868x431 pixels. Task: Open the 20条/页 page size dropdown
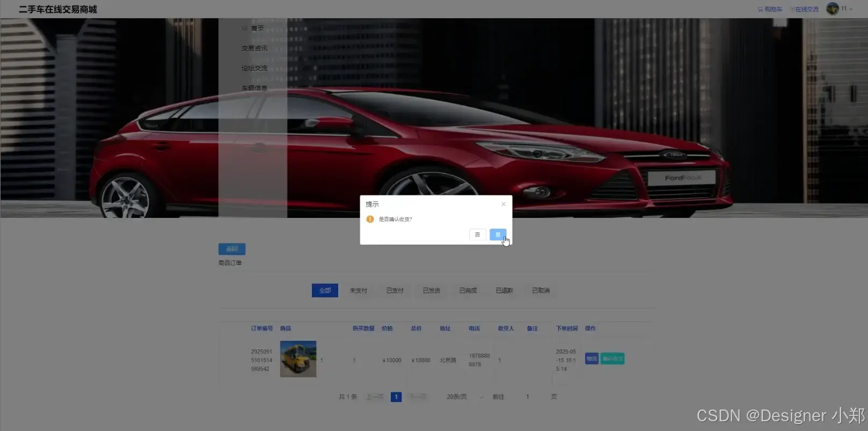tap(465, 397)
